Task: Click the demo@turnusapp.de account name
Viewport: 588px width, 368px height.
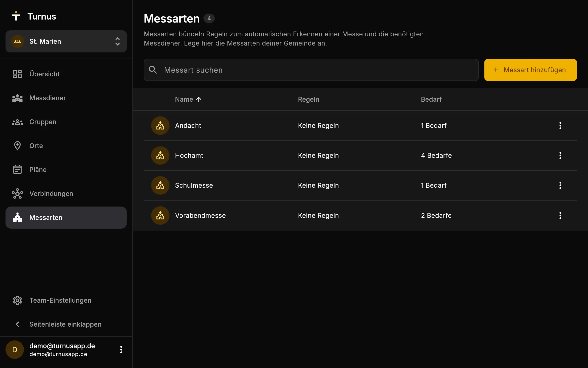Action: coord(62,346)
